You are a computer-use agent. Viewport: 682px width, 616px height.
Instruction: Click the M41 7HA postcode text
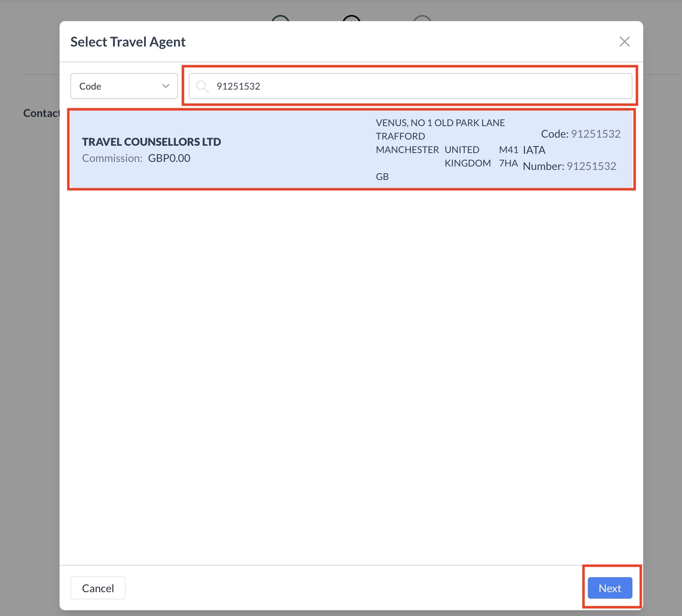pyautogui.click(x=508, y=156)
